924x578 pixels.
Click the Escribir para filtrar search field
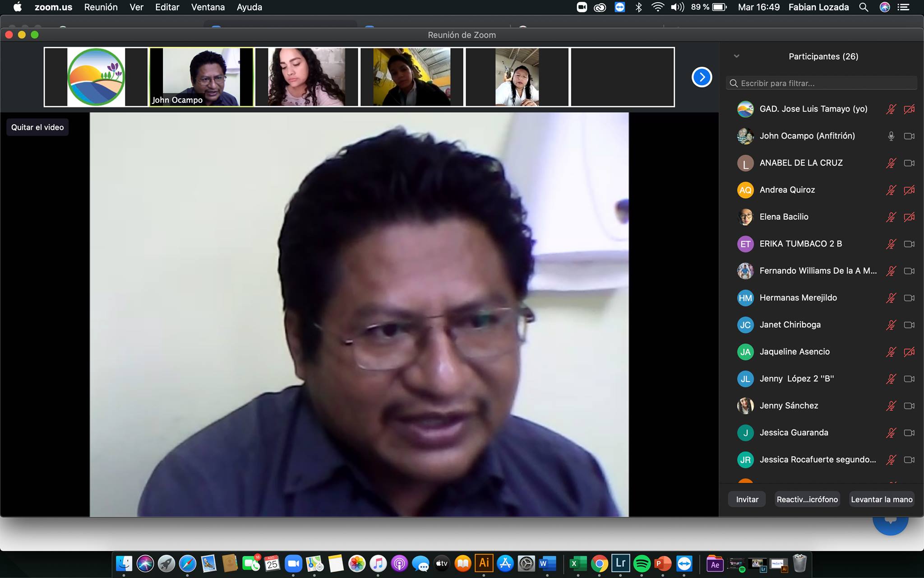click(821, 83)
